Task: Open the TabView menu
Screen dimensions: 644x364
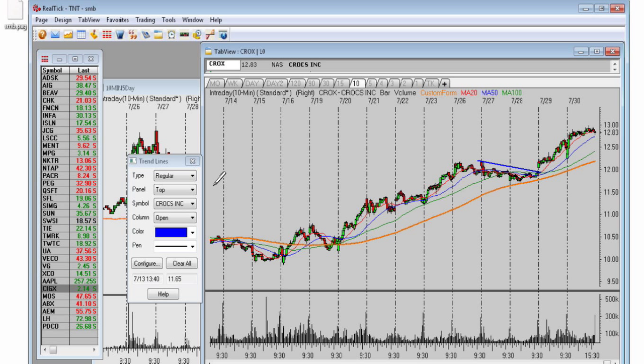Action: point(89,20)
